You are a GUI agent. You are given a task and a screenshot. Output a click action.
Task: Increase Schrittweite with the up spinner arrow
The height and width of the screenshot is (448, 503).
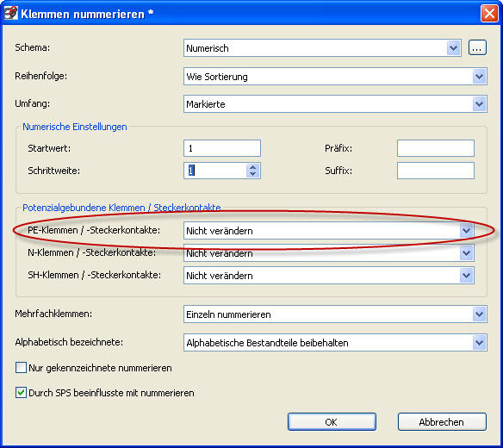coord(252,167)
